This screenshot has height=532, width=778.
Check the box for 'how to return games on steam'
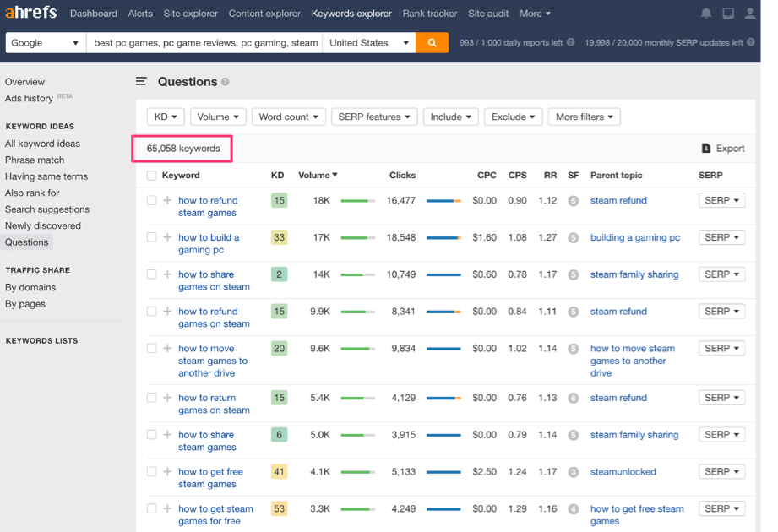click(152, 398)
